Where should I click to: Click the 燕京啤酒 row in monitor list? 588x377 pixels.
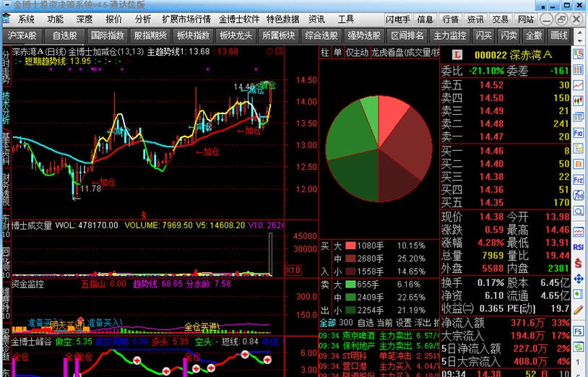379,335
